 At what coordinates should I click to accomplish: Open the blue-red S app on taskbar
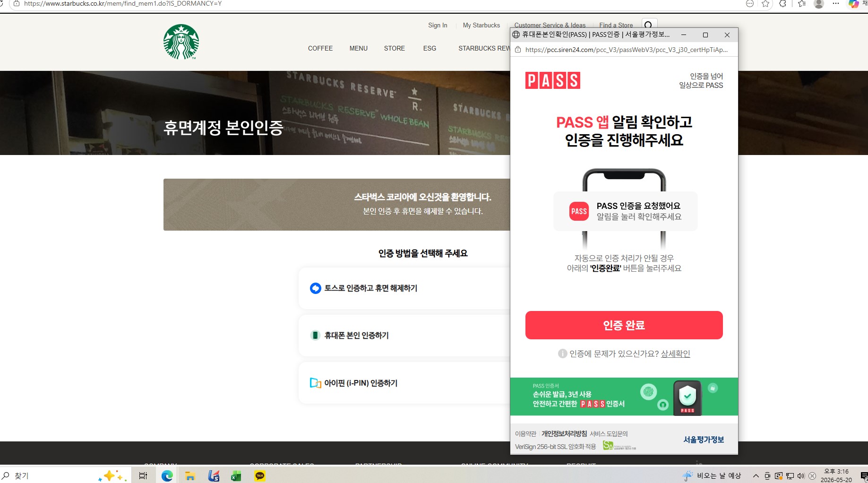(x=214, y=476)
